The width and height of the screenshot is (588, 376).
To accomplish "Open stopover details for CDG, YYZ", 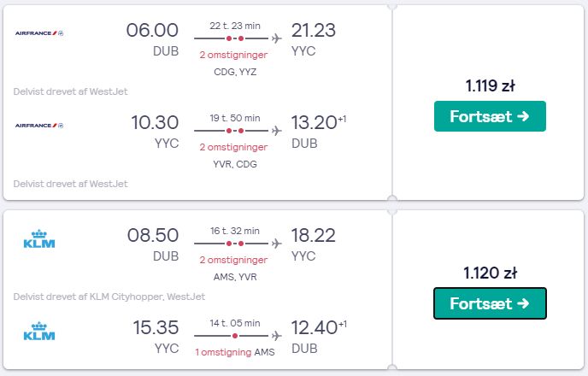I will [235, 72].
